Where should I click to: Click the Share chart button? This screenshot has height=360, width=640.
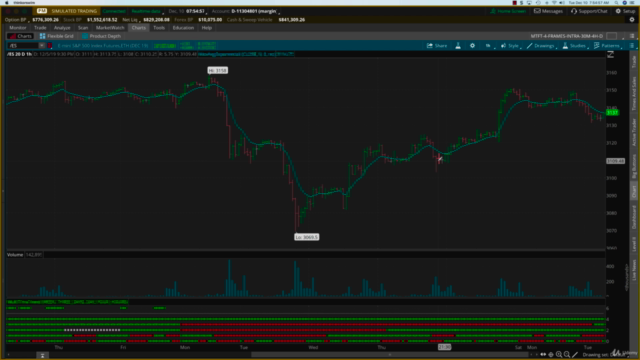click(x=437, y=46)
